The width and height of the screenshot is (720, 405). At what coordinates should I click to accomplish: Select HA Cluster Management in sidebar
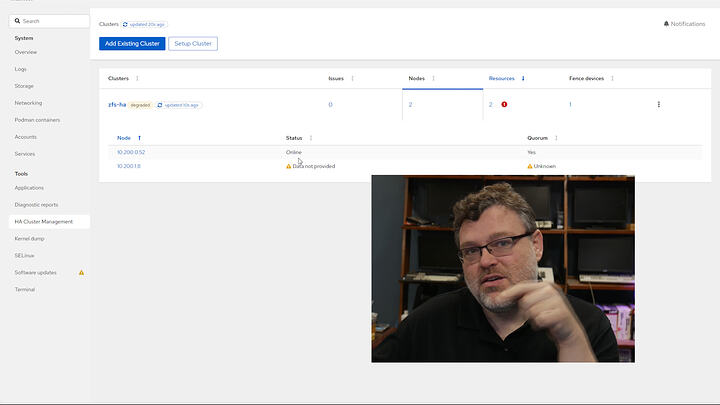[x=49, y=222]
